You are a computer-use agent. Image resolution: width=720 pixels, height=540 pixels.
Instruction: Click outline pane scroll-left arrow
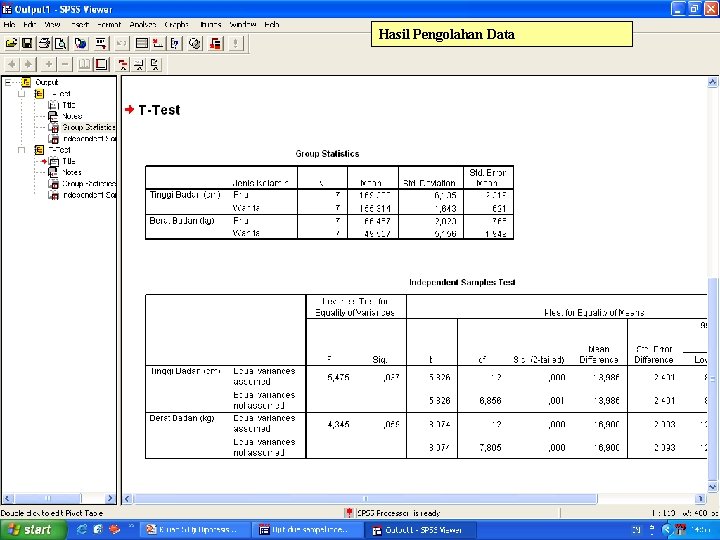point(6,498)
